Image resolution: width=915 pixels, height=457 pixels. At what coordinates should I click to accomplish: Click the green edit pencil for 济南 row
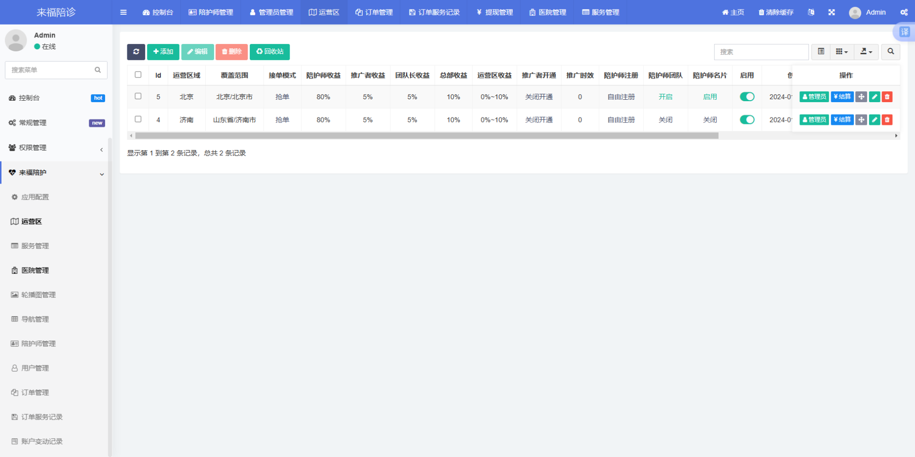tap(874, 120)
